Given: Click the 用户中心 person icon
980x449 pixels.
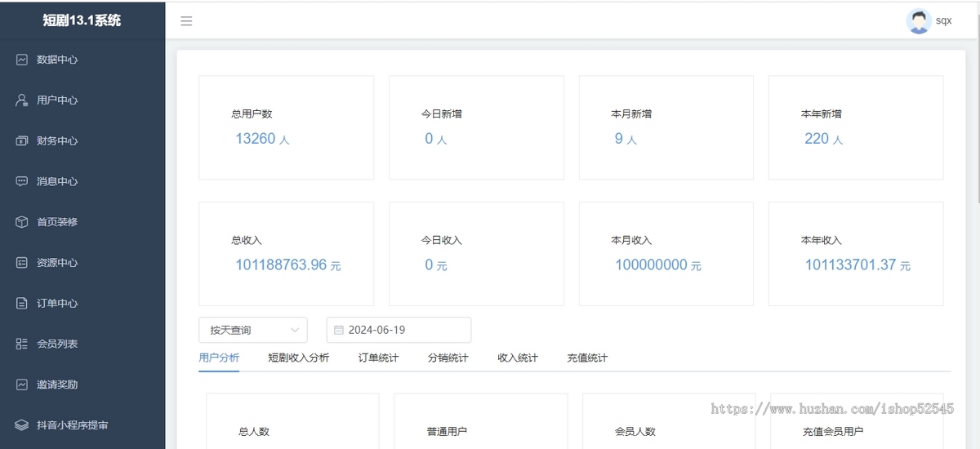Looking at the screenshot, I should pyautogui.click(x=22, y=100).
